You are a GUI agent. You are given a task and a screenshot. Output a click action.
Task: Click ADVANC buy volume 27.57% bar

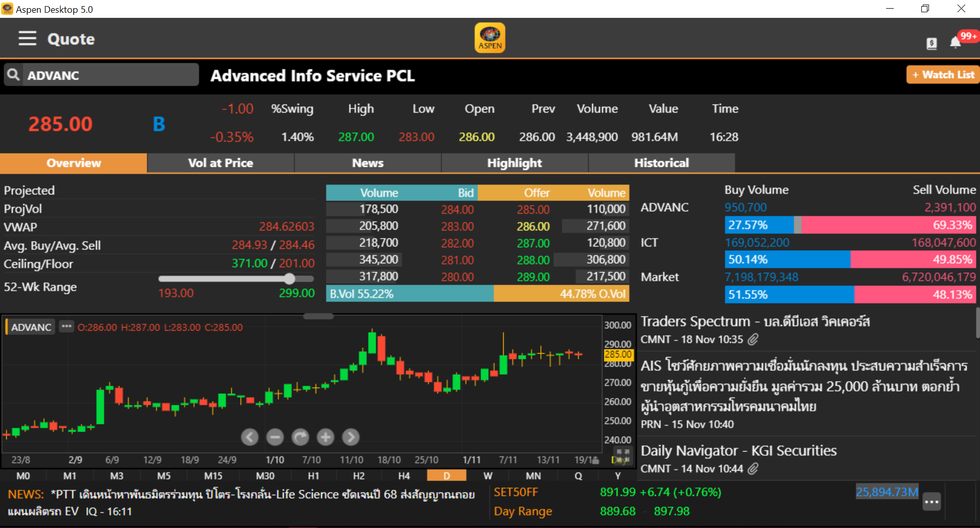(759, 225)
